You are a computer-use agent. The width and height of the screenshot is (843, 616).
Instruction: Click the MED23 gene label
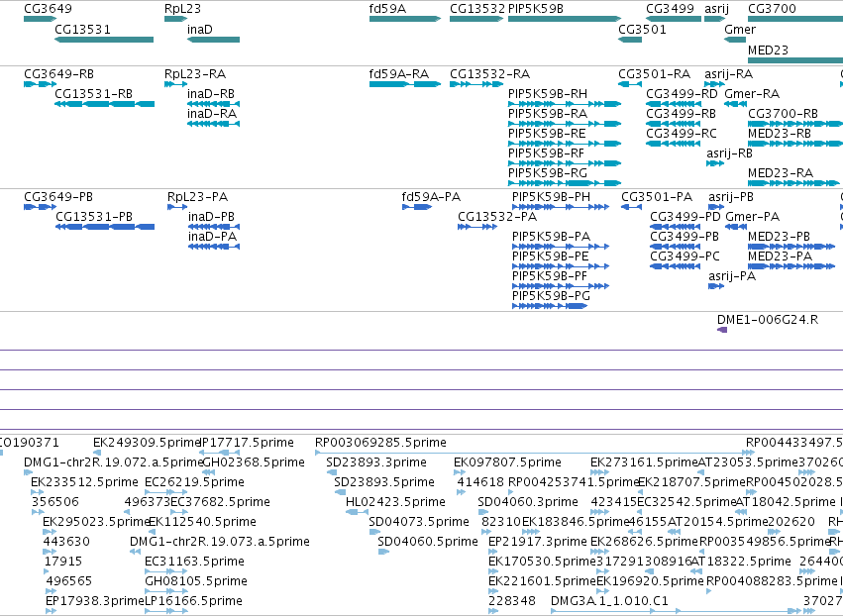(x=768, y=51)
